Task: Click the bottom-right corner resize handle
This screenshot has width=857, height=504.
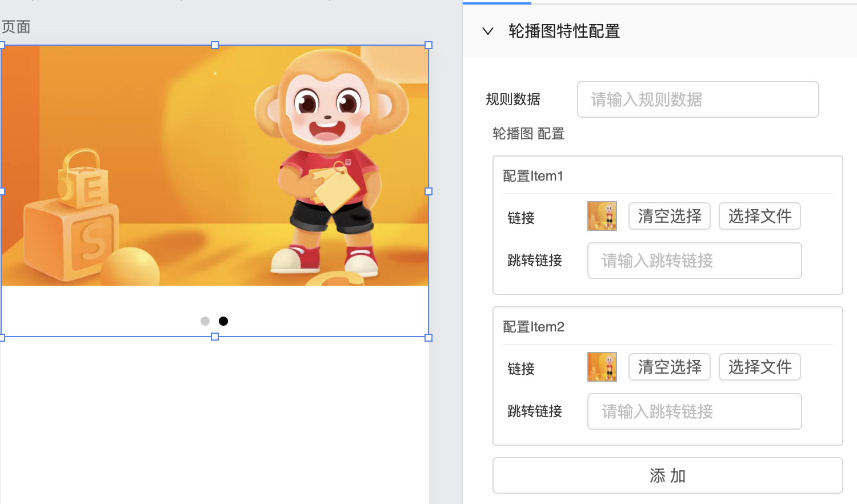Action: coord(428,338)
